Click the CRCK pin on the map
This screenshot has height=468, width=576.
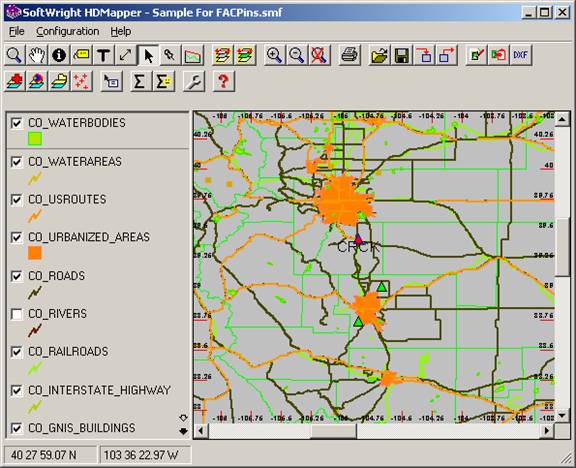pos(358,240)
